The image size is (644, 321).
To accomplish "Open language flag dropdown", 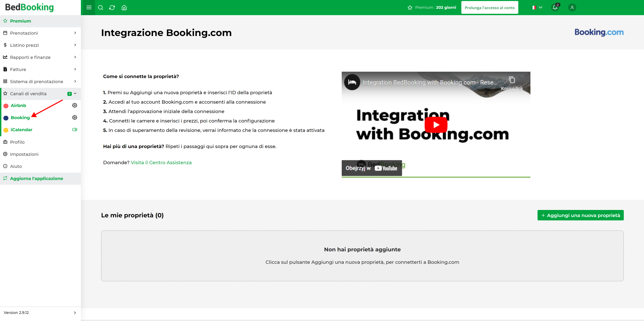I will [537, 7].
